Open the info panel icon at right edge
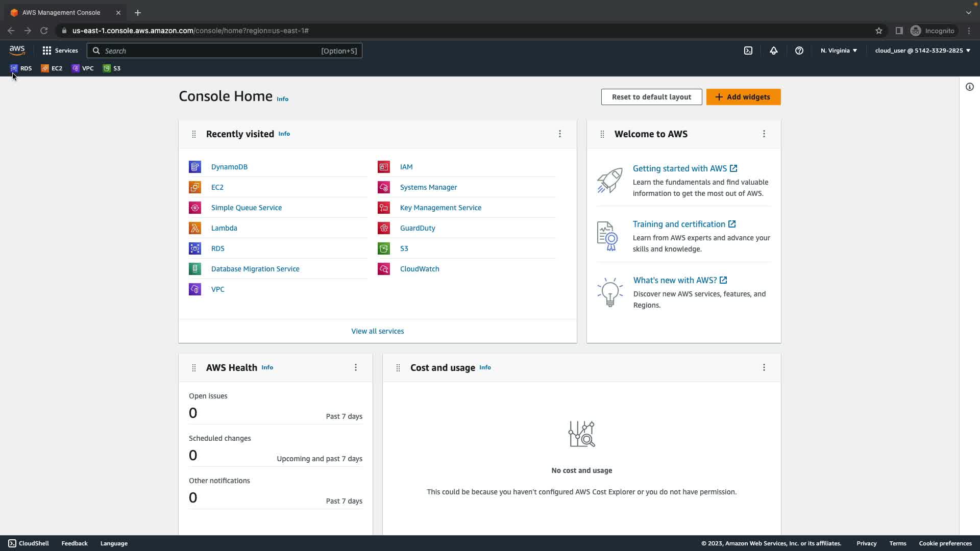The height and width of the screenshot is (551, 980). 970,87
